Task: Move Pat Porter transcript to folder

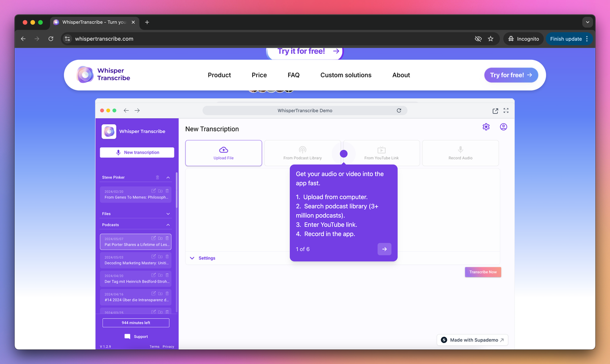Action: tap(160, 238)
